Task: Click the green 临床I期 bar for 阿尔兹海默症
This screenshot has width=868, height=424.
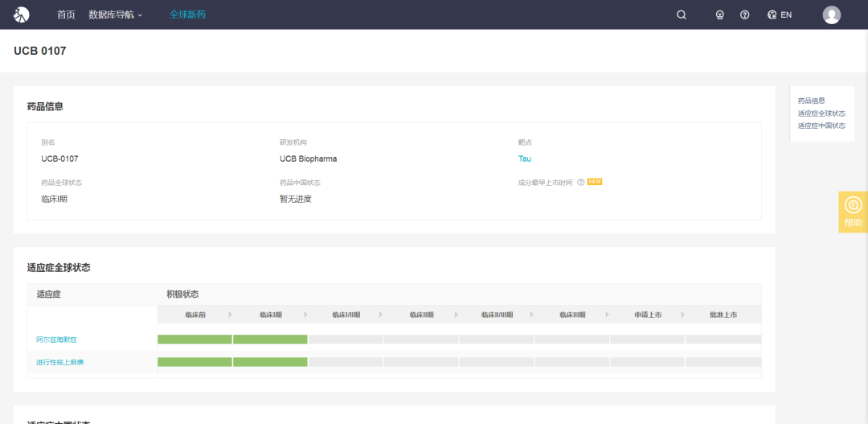Action: click(x=270, y=340)
